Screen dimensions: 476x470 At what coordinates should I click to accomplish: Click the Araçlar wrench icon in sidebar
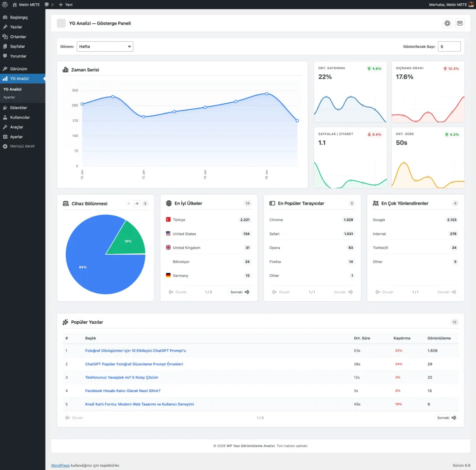click(5, 127)
